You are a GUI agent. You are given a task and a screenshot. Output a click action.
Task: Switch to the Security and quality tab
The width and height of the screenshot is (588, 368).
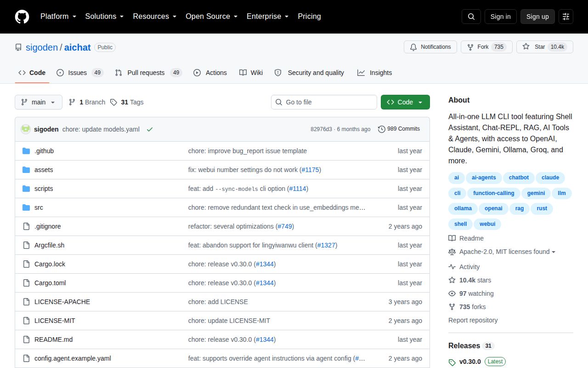coord(309,73)
